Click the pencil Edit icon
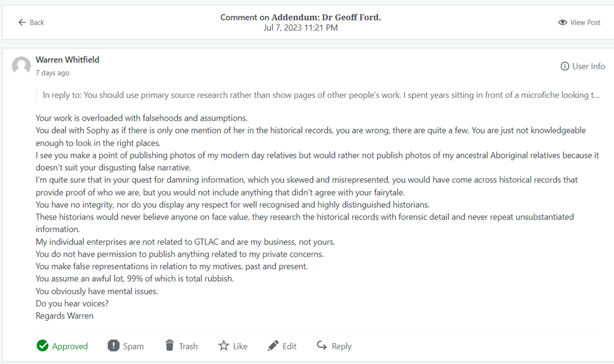This screenshot has width=614, height=364. pyautogui.click(x=273, y=346)
